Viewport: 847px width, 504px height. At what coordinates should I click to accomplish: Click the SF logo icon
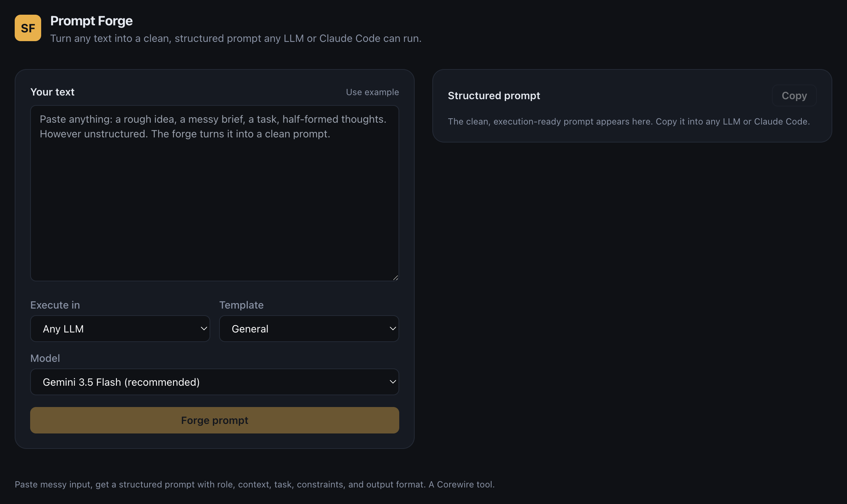[x=28, y=28]
